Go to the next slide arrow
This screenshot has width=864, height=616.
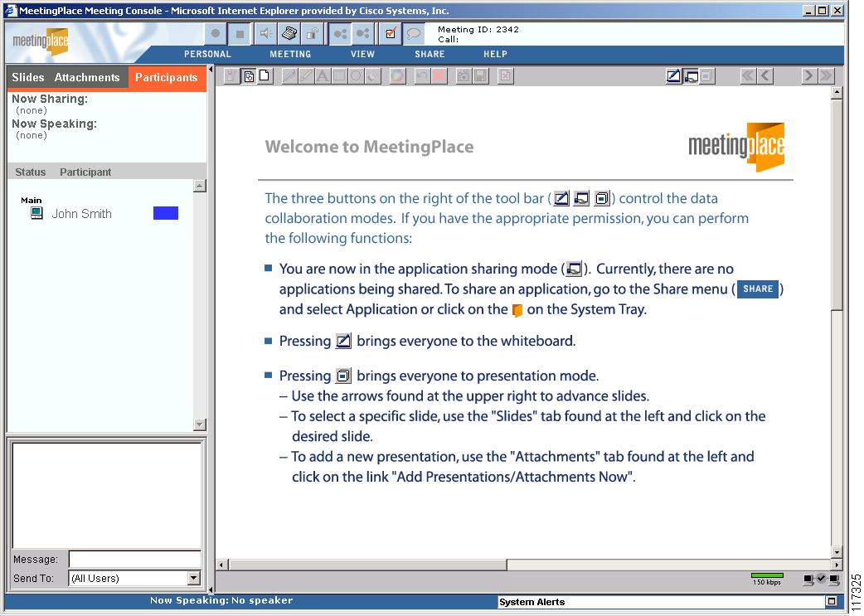pos(808,76)
